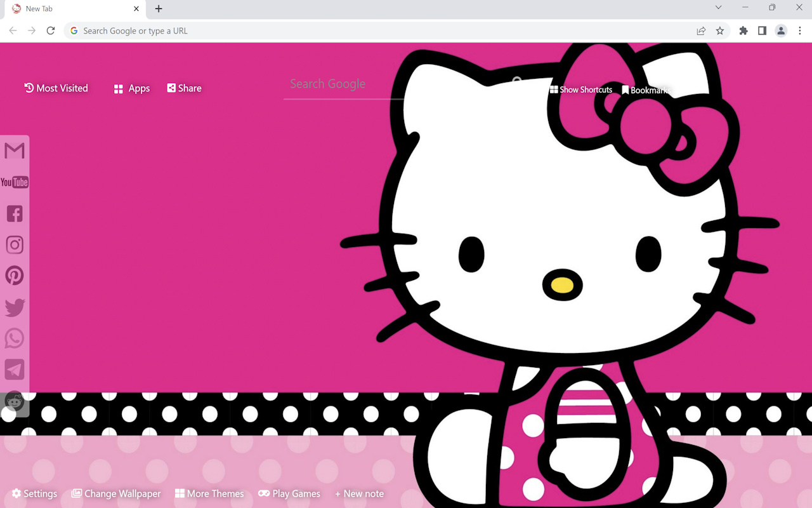Click the Share link
Viewport: 812px width, 508px height.
[x=184, y=88]
